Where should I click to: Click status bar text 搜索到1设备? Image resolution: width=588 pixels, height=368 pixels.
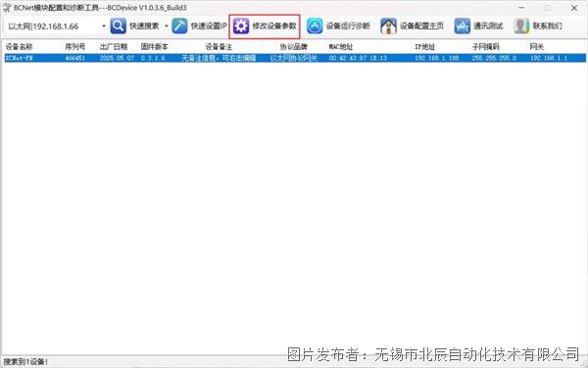[25, 362]
